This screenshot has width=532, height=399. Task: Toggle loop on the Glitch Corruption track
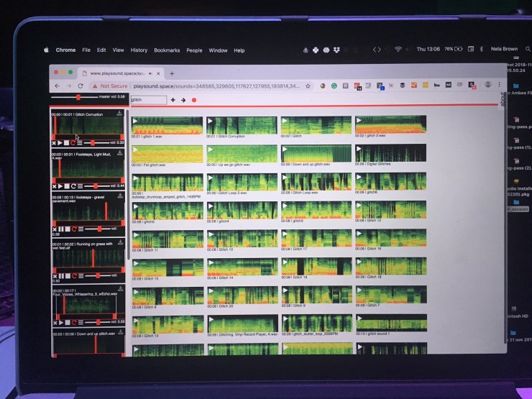(x=73, y=143)
